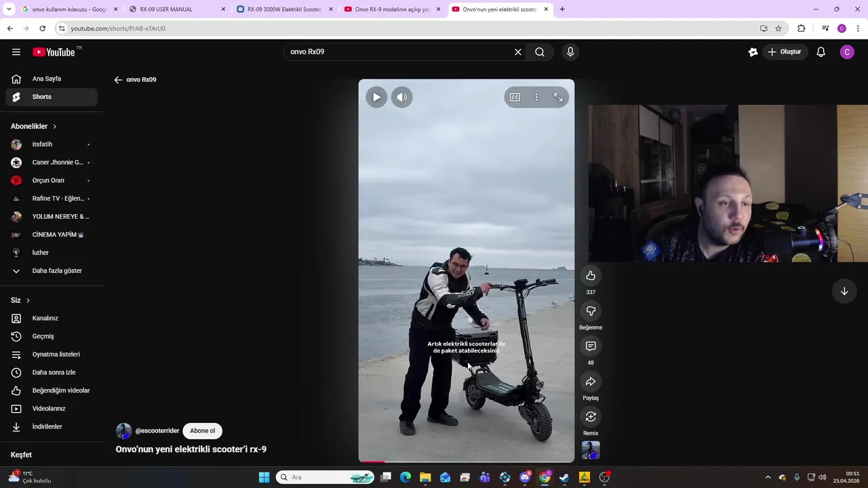Go back in the browser

[x=9, y=28]
